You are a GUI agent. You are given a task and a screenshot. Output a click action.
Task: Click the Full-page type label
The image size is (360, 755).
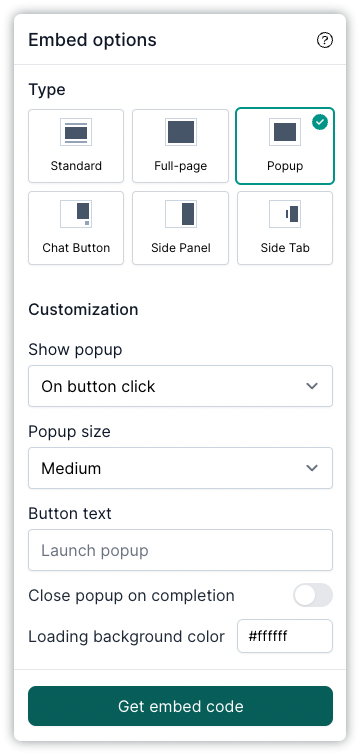pos(180,166)
